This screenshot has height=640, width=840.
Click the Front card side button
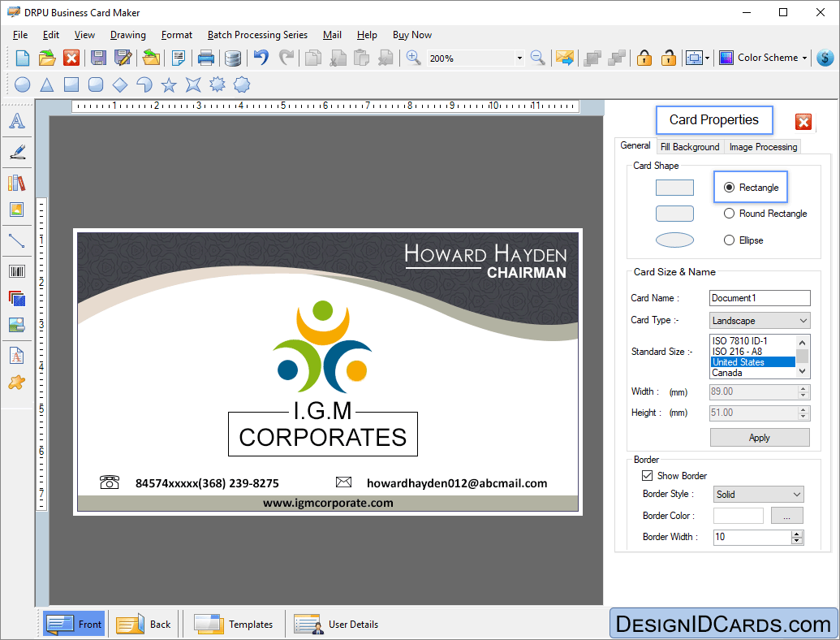click(x=74, y=624)
